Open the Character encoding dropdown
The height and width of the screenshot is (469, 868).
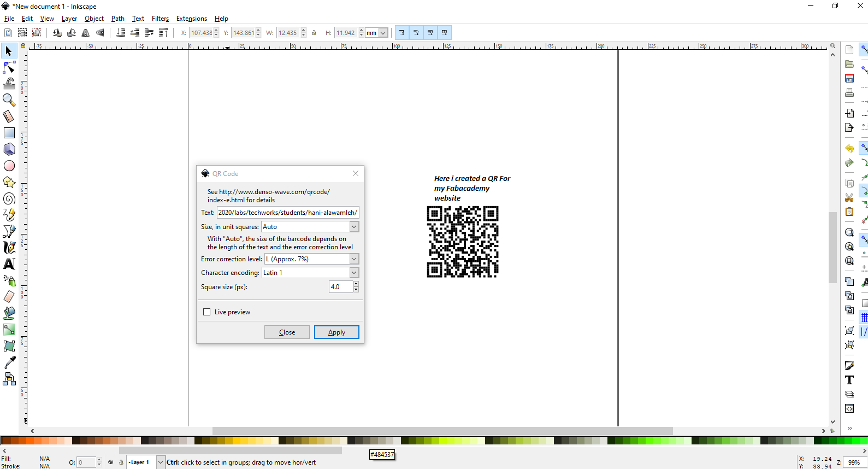354,273
